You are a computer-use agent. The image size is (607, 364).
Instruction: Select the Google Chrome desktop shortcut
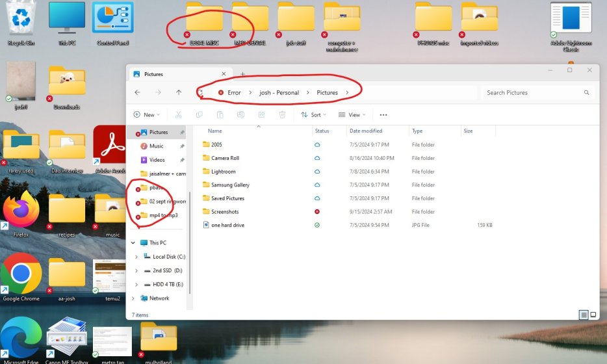(21, 274)
